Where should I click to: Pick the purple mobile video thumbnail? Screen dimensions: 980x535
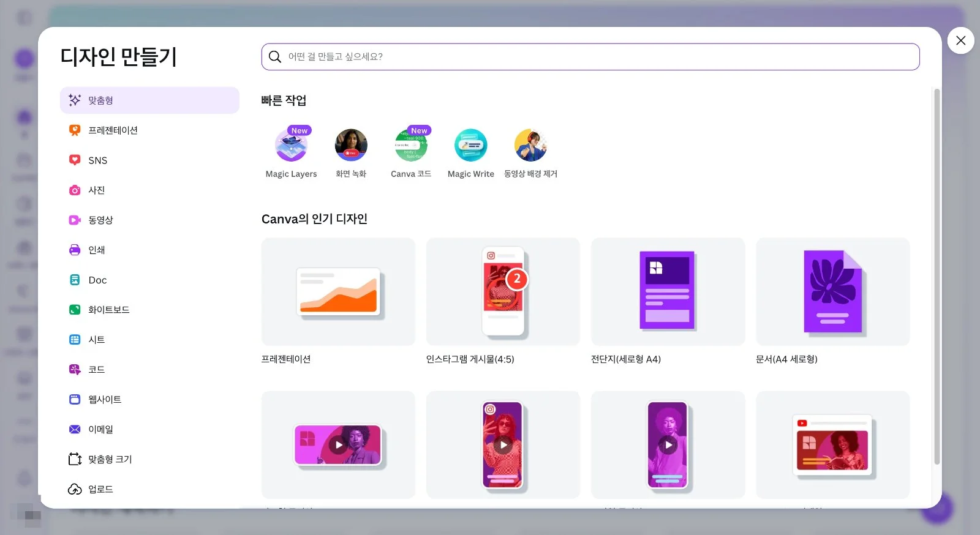(668, 445)
